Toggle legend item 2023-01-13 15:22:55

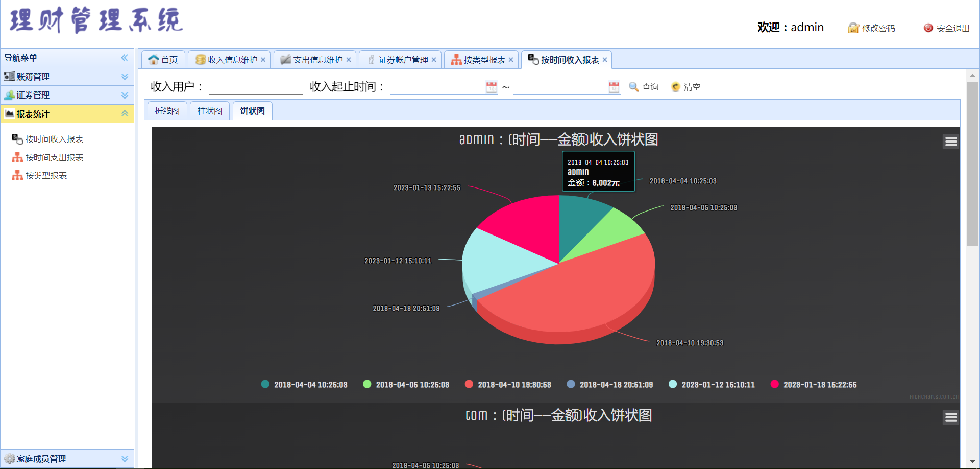coord(814,384)
